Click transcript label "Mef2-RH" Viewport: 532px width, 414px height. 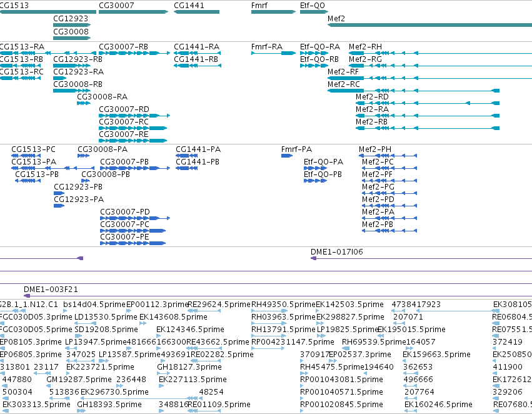click(x=365, y=47)
